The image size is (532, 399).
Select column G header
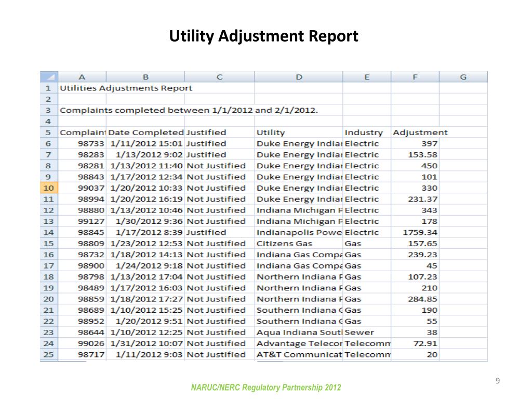click(463, 77)
